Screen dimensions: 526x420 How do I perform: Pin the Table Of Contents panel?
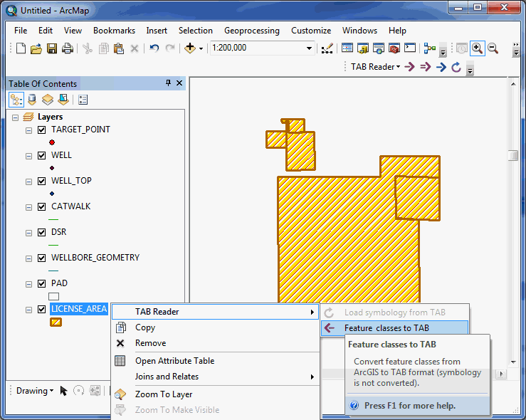[169, 83]
